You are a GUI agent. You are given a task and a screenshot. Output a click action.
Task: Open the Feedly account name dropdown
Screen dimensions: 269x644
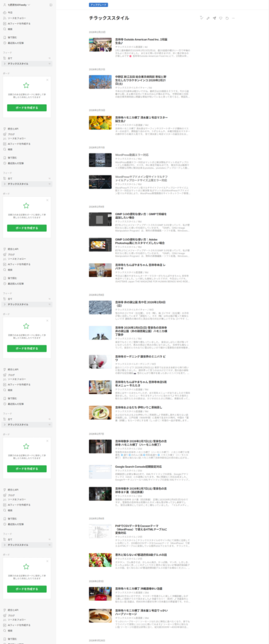(17, 5)
